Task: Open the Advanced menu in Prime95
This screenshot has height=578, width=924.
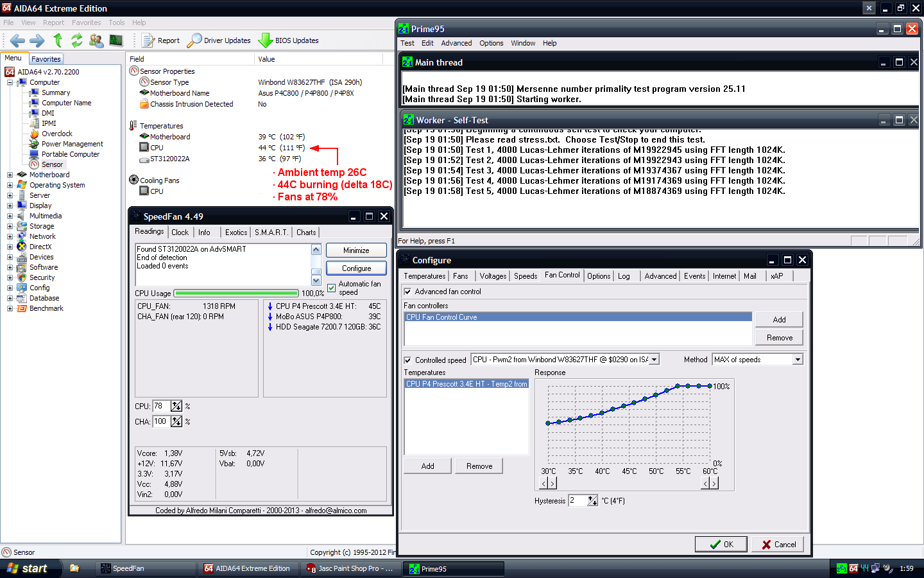Action: [x=456, y=43]
